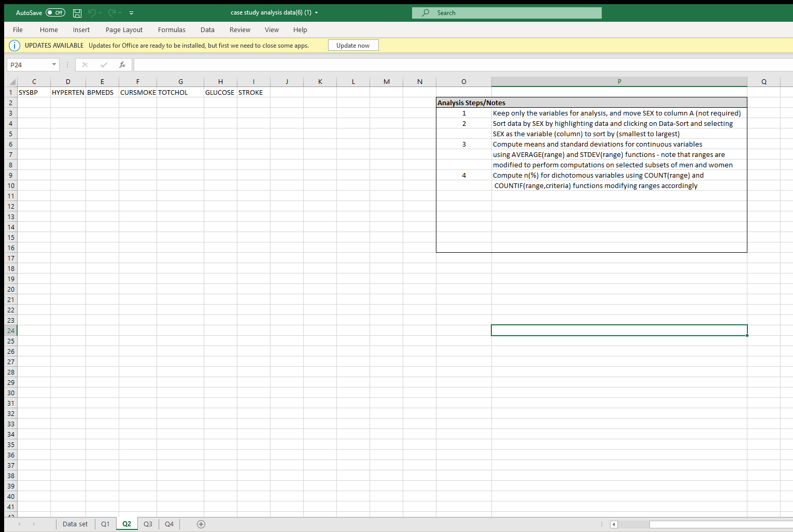
Task: Switch to the Q1 sheet tab
Action: coord(105,524)
